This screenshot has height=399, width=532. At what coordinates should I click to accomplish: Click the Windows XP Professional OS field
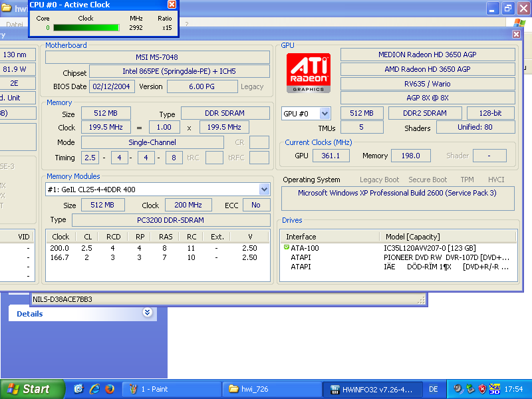(x=398, y=198)
